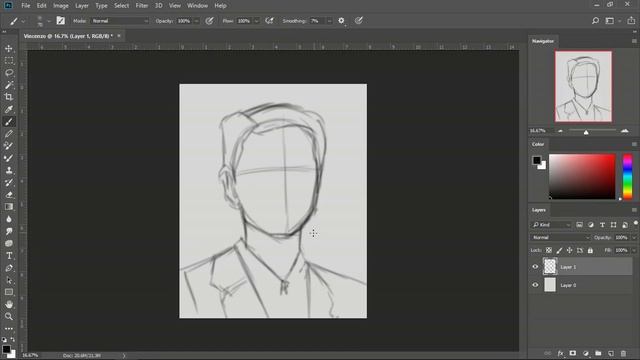Viewport: 640px width, 360px height.
Task: Open brush Mode dropdown (Normal)
Action: [120, 21]
